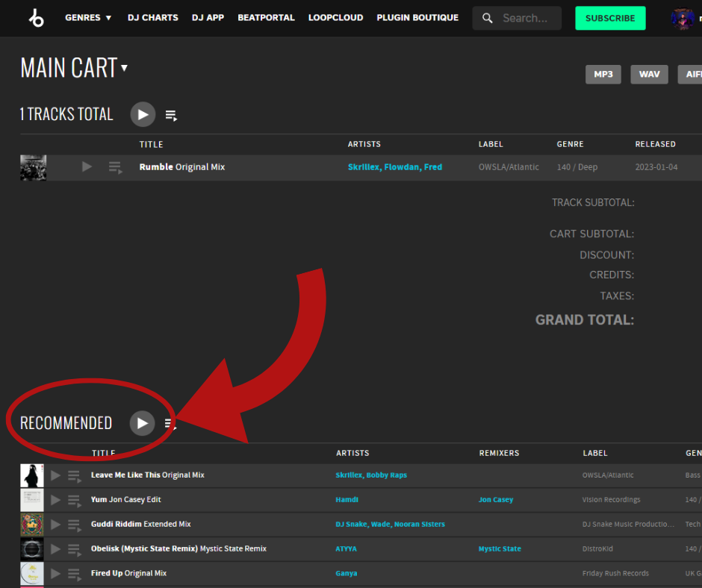Open Yum Jon Casey Edit title

[x=125, y=499]
